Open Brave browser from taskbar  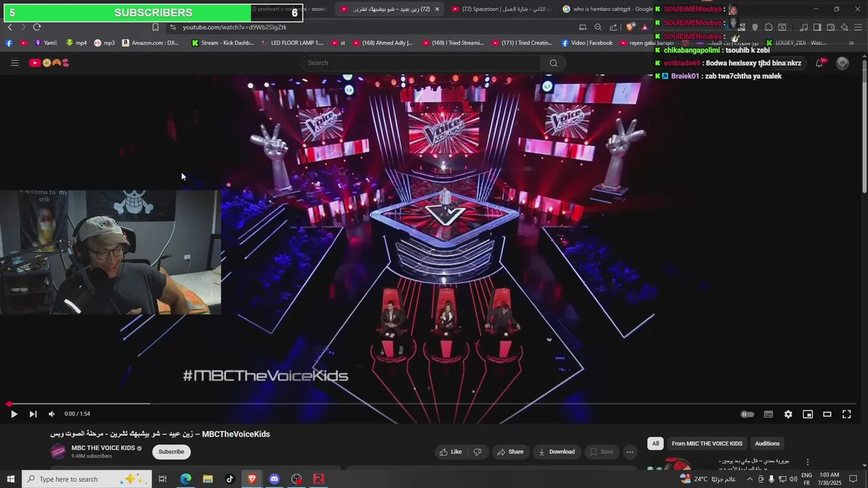coord(252,479)
